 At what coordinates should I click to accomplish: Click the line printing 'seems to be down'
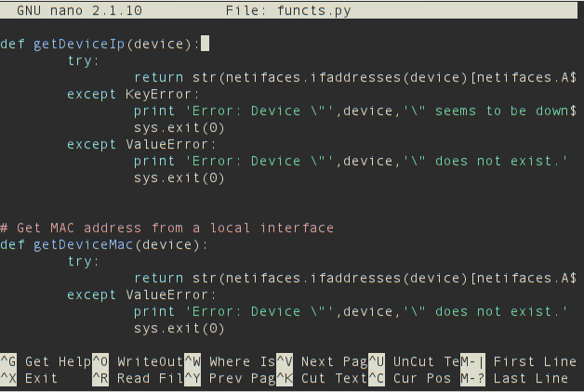(x=355, y=111)
